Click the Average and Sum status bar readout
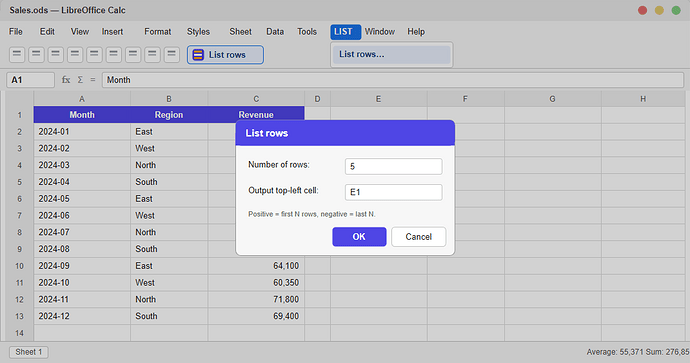The height and width of the screenshot is (363, 690). click(x=638, y=352)
